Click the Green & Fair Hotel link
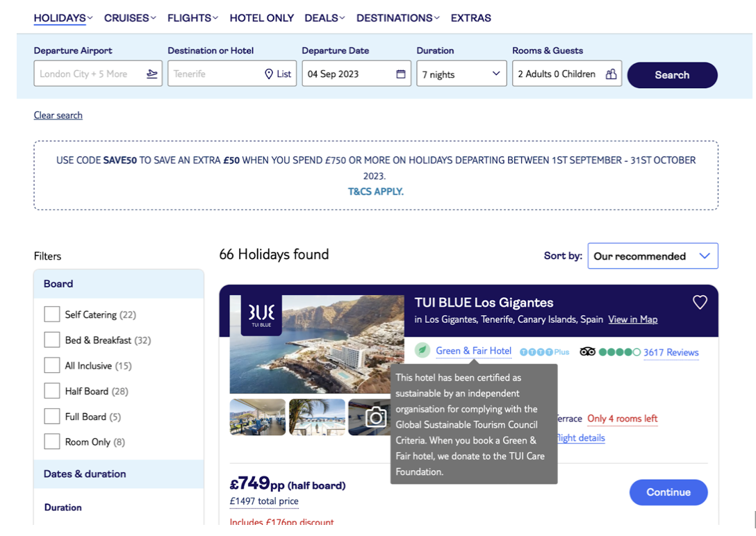Viewport: 756px width, 536px height. pos(473,351)
